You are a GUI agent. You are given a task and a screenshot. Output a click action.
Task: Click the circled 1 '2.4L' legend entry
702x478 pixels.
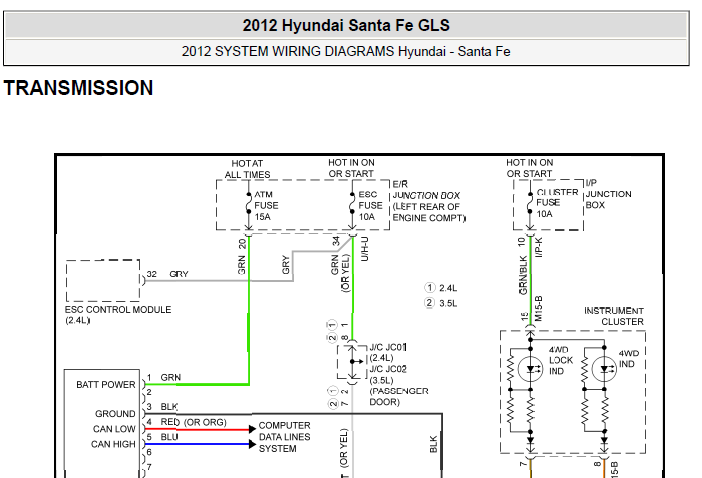pyautogui.click(x=441, y=288)
